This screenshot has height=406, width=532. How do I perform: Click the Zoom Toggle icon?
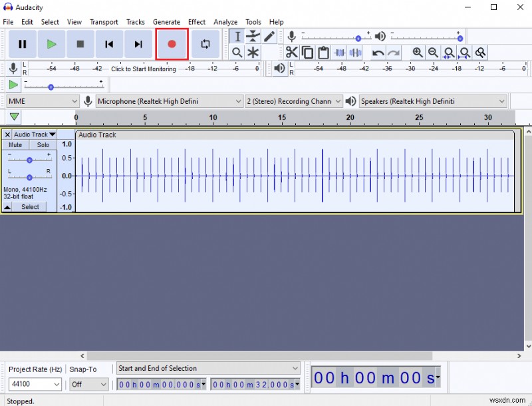[x=480, y=53]
